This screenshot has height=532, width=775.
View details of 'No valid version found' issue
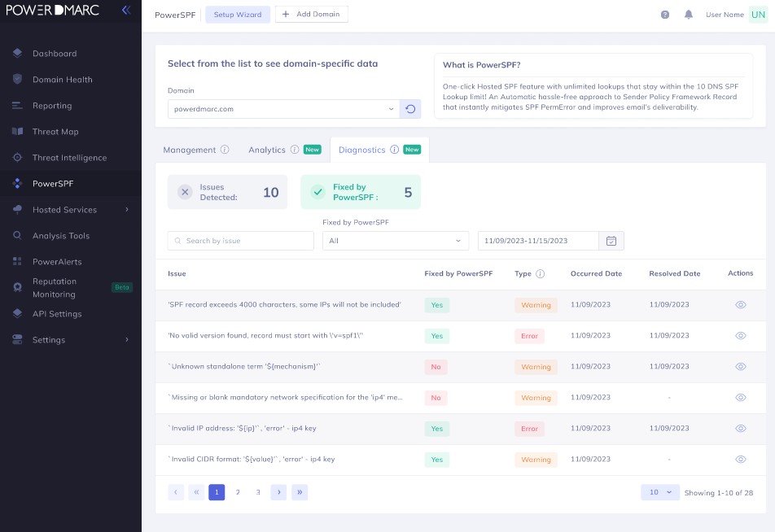click(741, 336)
